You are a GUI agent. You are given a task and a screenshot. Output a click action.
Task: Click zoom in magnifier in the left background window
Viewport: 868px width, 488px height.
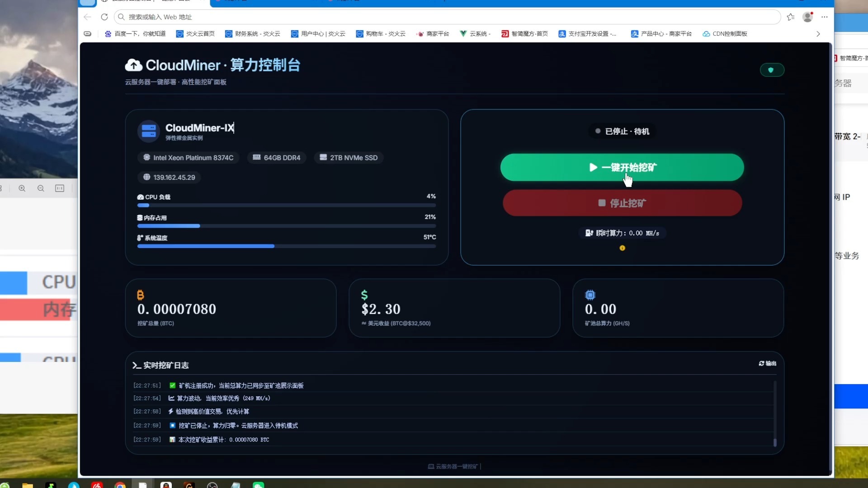(22, 188)
